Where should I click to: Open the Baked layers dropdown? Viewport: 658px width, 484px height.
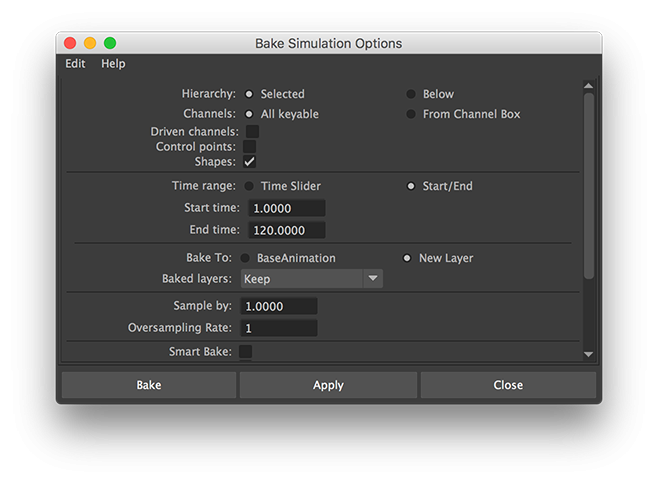click(312, 279)
